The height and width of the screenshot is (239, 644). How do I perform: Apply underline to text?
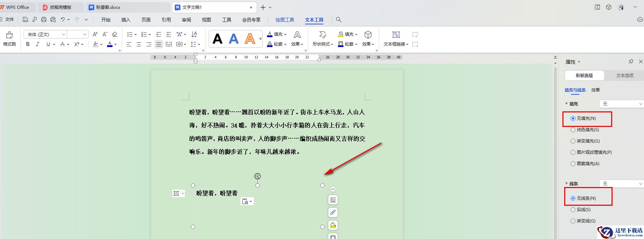click(x=48, y=44)
